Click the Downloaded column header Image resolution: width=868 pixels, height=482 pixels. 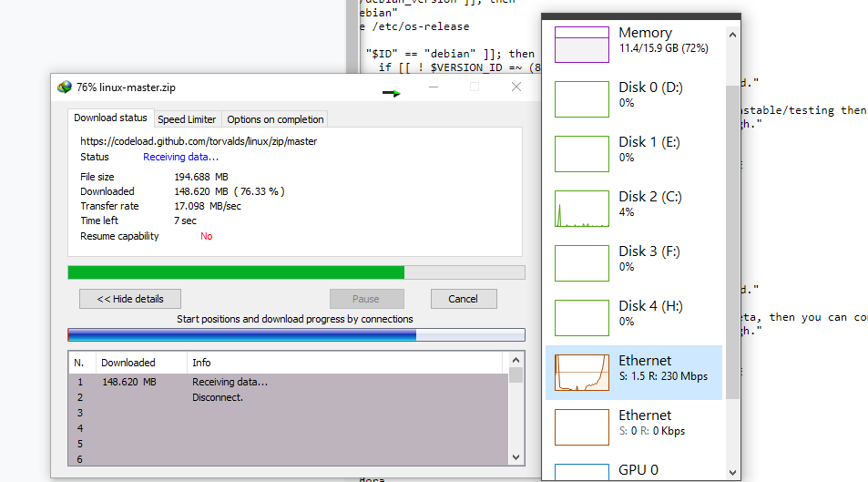coord(128,363)
